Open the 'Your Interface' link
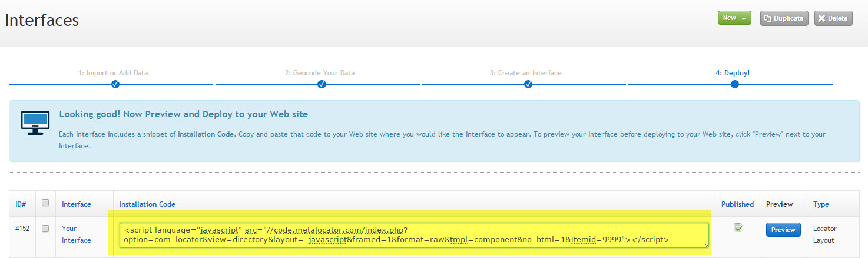This screenshot has width=868, height=258. [x=77, y=234]
